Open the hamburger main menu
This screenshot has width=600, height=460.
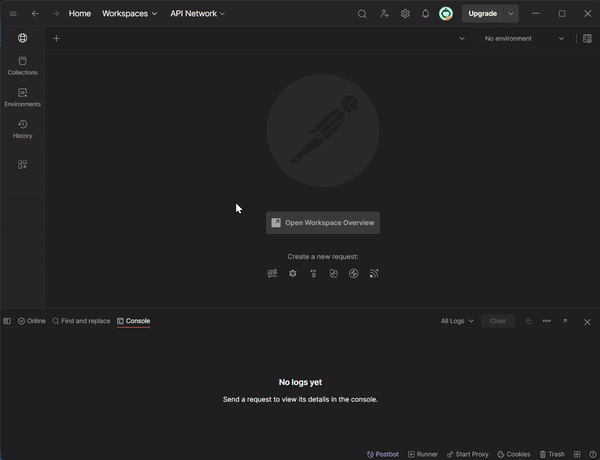[13, 14]
